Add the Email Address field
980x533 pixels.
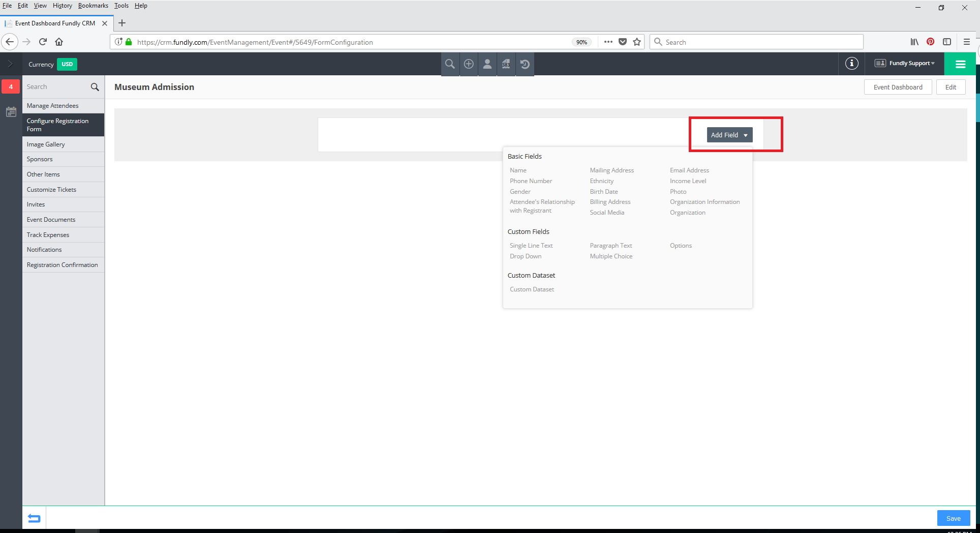(x=689, y=170)
